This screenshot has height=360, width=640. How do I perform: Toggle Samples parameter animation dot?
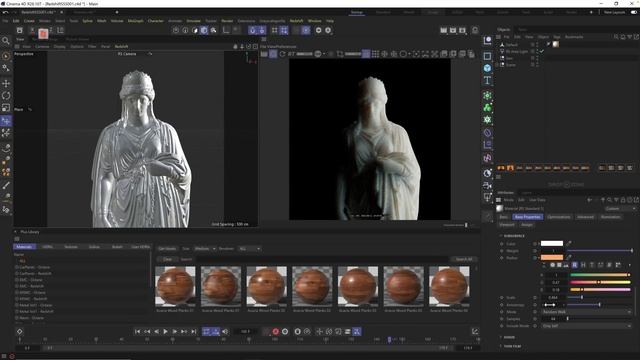[x=502, y=319]
